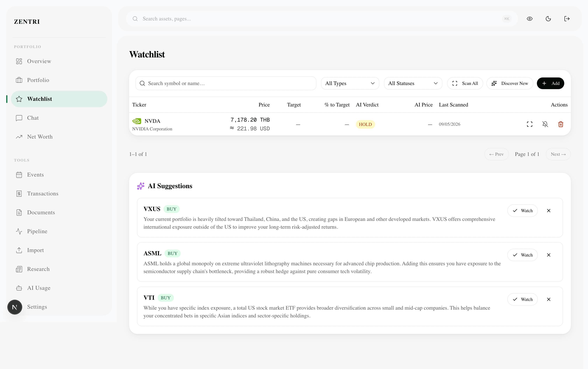Click the Events calendar icon
The height and width of the screenshot is (369, 588).
pos(19,175)
